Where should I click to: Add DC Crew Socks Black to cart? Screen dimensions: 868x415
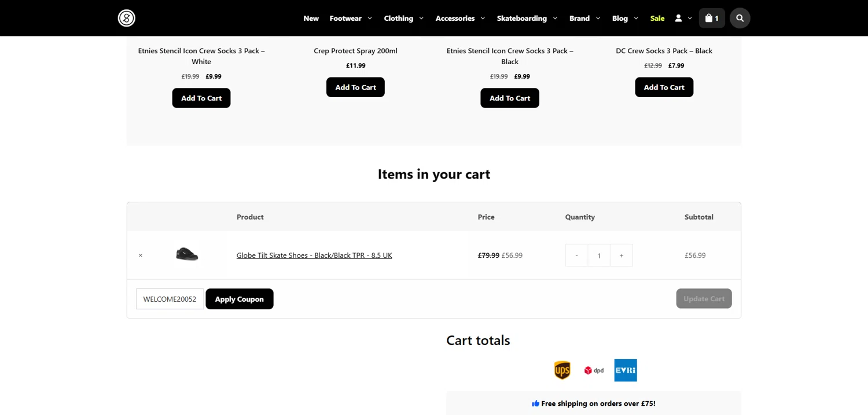(664, 87)
